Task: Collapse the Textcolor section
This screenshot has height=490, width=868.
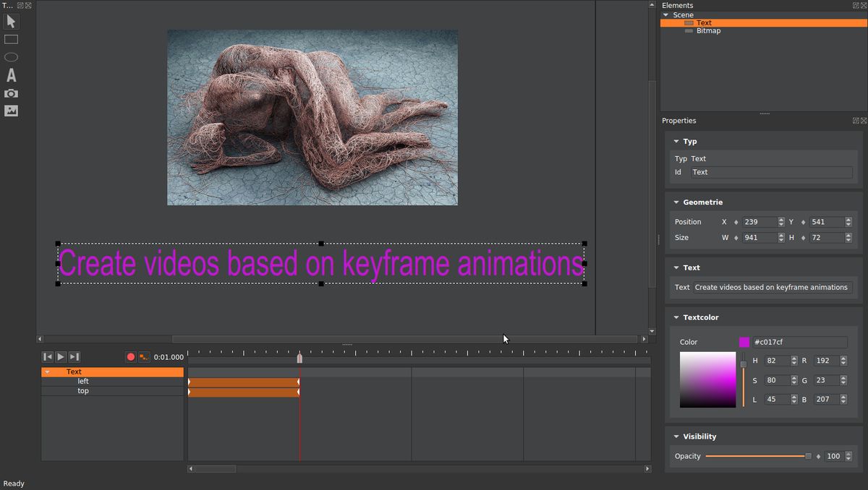Action: click(x=677, y=317)
